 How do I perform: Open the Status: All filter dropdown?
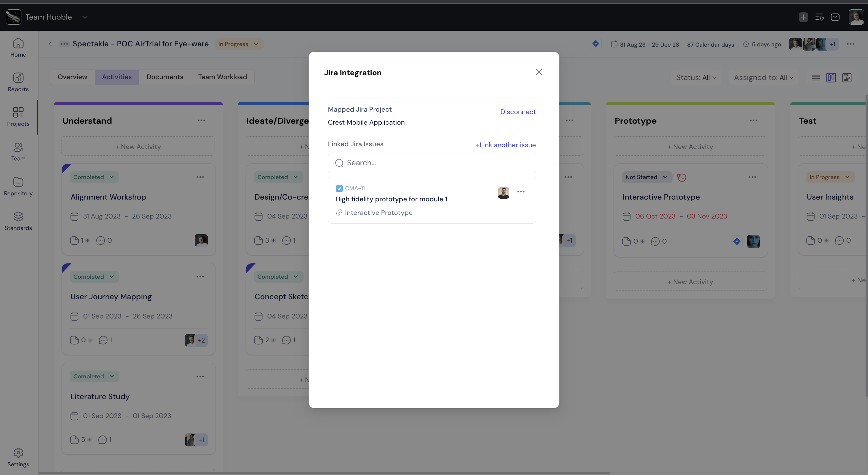(696, 78)
